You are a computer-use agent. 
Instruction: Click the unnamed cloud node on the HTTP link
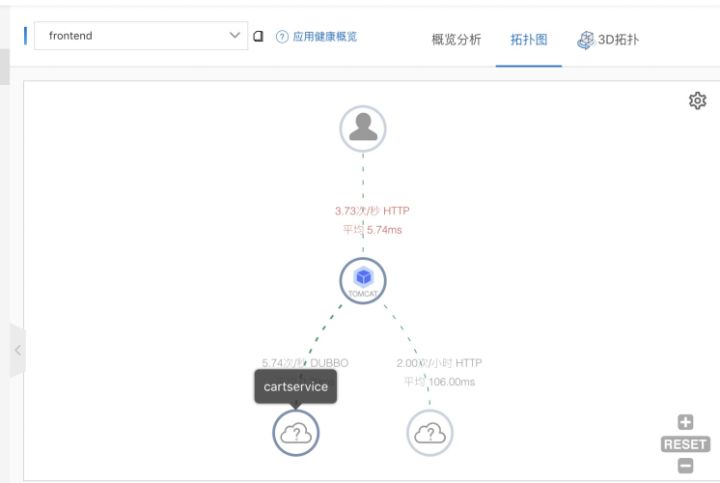pos(430,432)
